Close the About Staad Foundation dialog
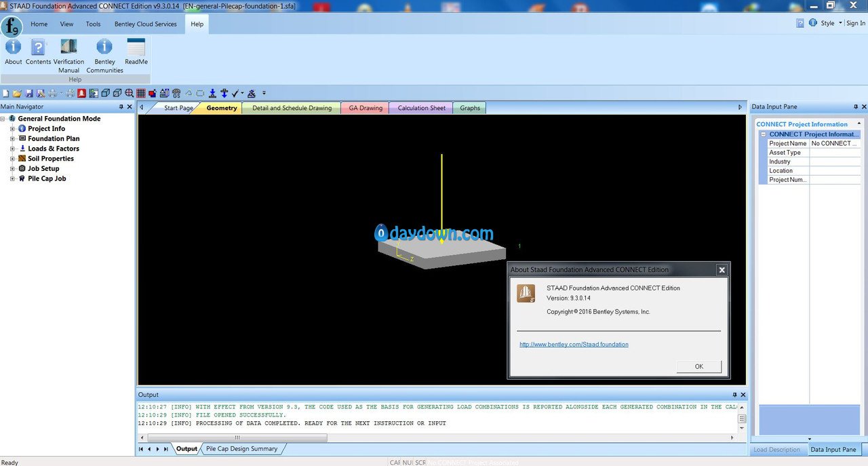 722,270
